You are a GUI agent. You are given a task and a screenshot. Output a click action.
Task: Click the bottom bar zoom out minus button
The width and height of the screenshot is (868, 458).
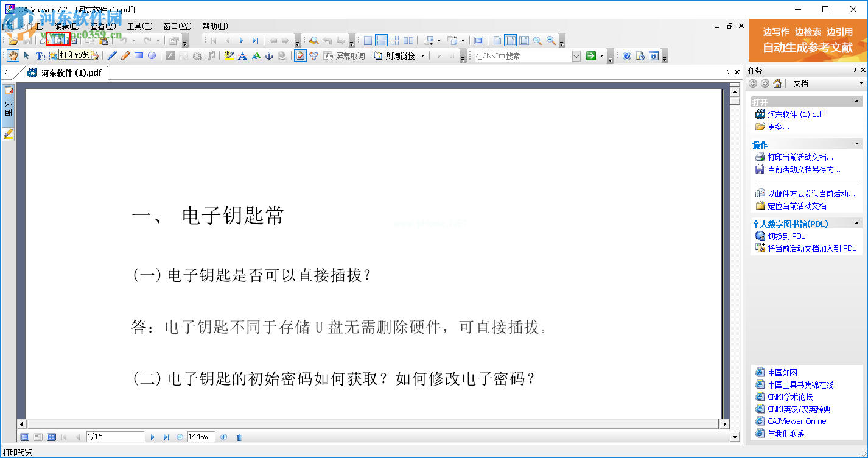(180, 437)
